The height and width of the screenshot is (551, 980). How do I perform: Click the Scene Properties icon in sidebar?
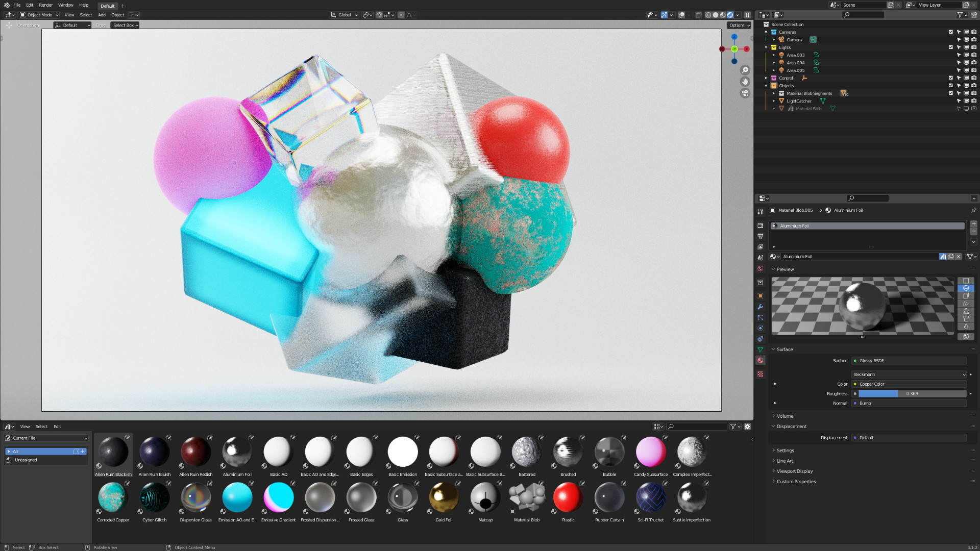pos(760,269)
